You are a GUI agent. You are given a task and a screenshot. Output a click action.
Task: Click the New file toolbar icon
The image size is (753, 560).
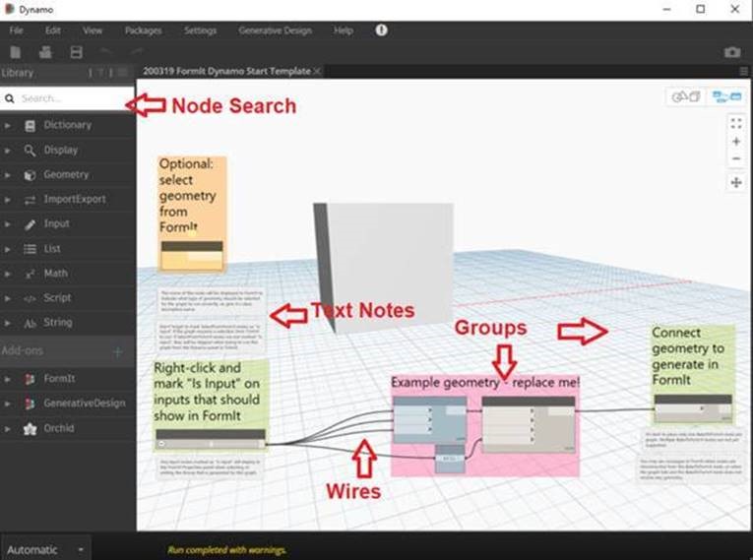(16, 52)
